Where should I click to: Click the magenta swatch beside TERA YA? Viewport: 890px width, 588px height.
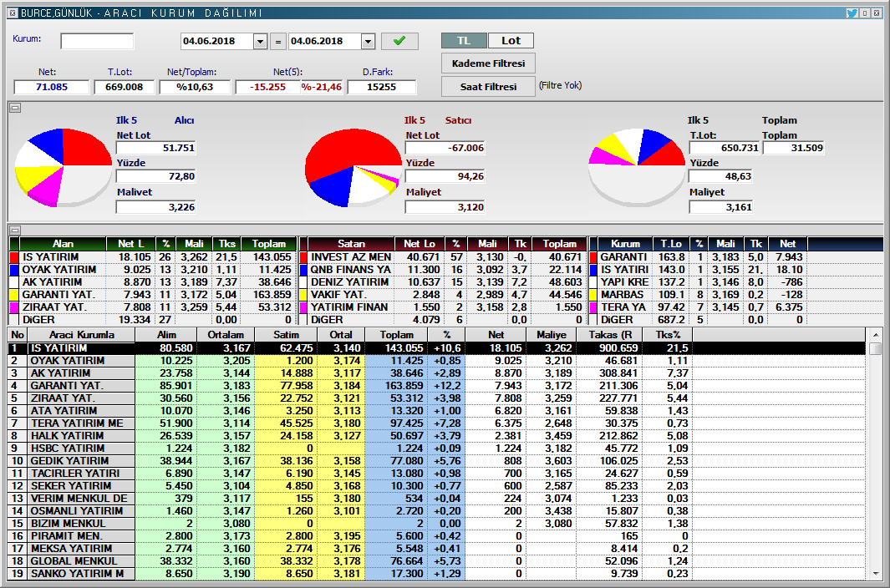(x=593, y=307)
